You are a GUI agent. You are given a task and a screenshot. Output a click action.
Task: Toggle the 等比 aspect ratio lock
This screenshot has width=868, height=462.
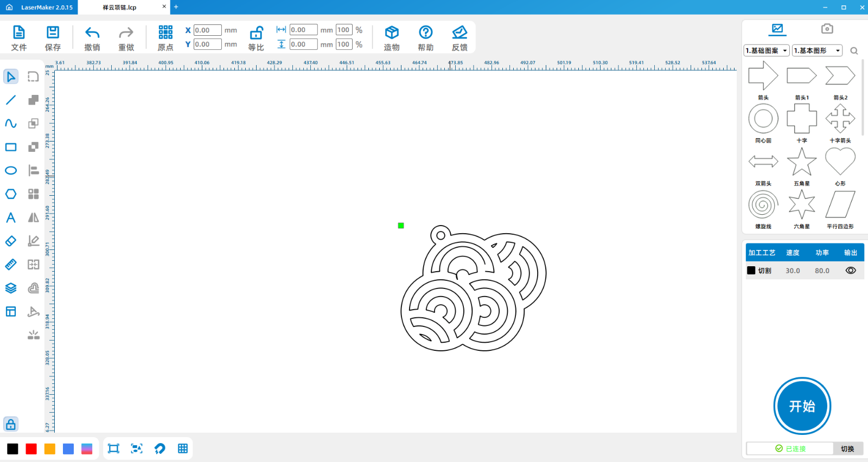256,33
